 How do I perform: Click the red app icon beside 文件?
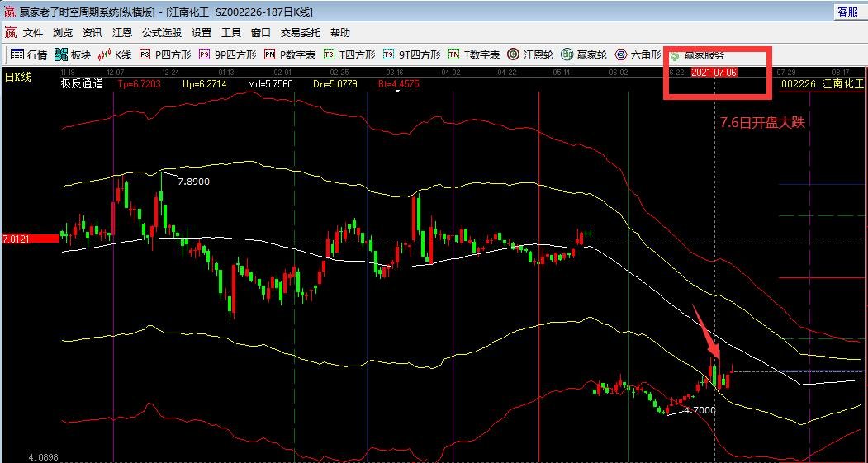coord(11,33)
